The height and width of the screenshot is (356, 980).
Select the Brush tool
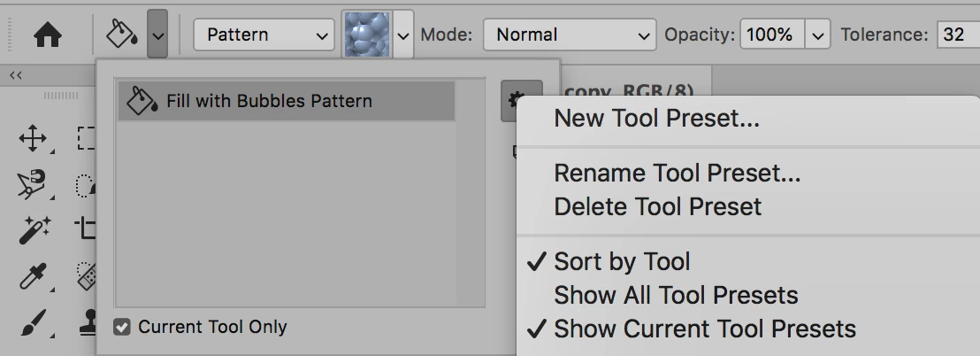(33, 322)
